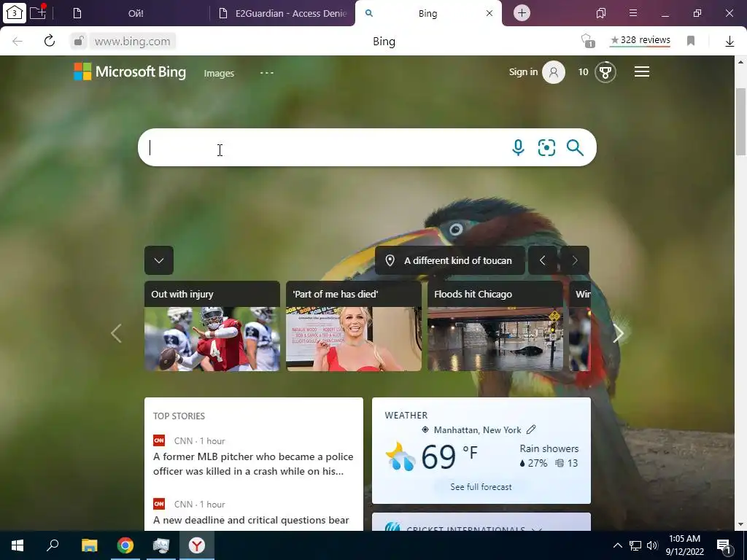This screenshot has width=747, height=560.
Task: Collapse the news feed with the down chevron
Action: 158,260
